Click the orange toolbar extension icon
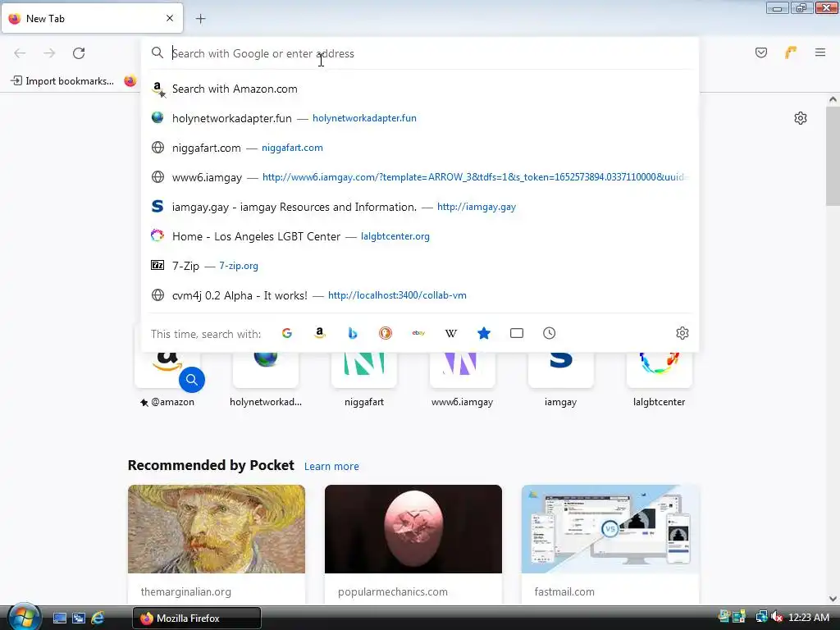Viewport: 840px width, 630px height. (791, 52)
